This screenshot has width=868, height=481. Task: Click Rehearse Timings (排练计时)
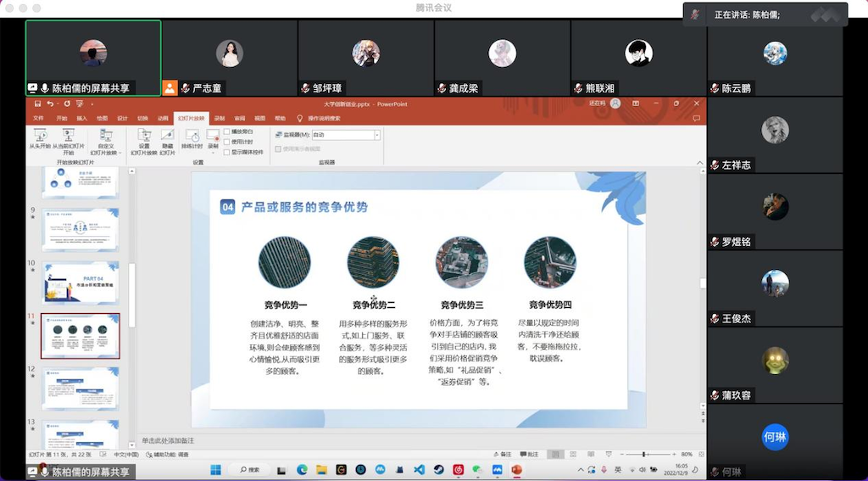coord(192,138)
